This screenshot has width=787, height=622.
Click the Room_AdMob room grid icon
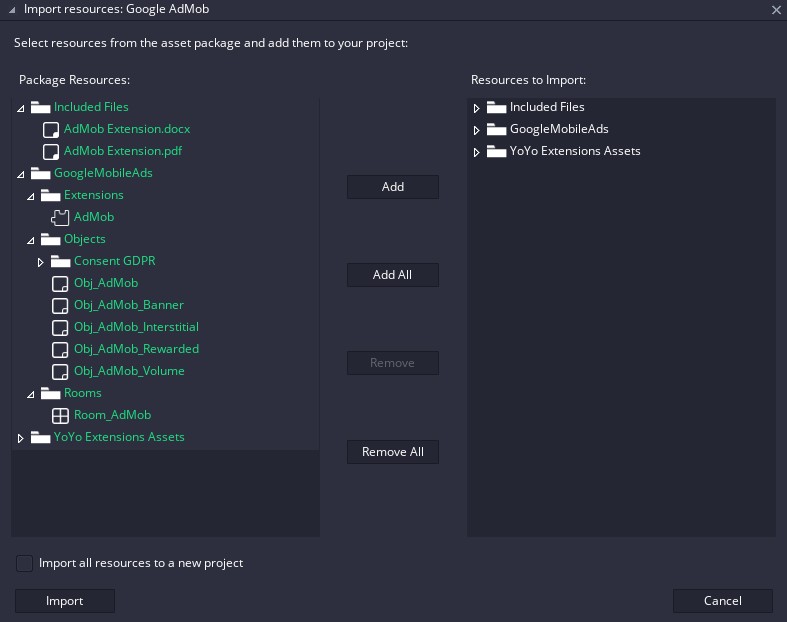point(60,416)
